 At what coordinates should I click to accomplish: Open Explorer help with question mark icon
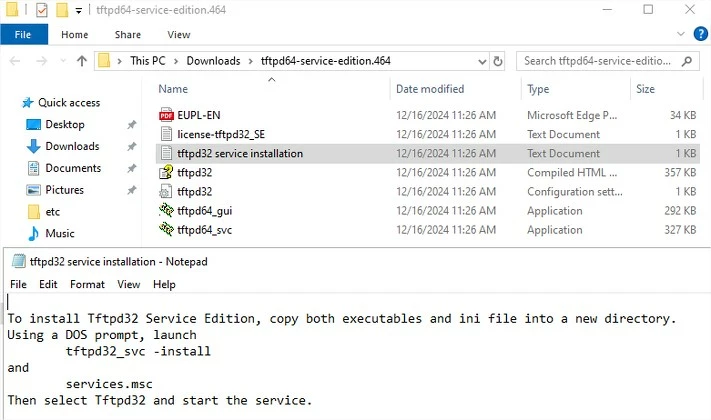[700, 34]
